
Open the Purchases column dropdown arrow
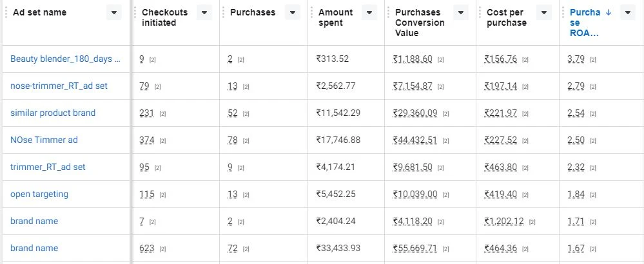(x=292, y=12)
